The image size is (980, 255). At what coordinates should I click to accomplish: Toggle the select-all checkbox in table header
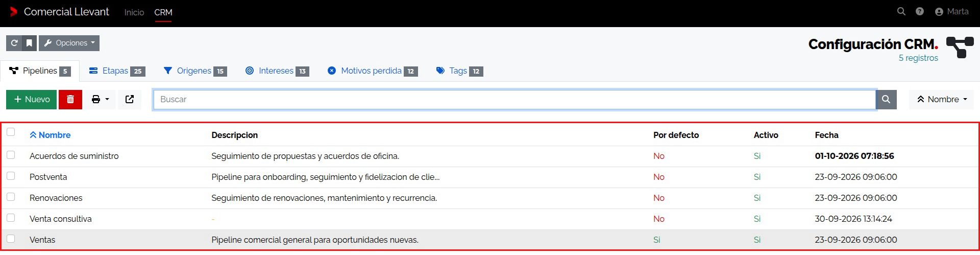pyautogui.click(x=11, y=132)
